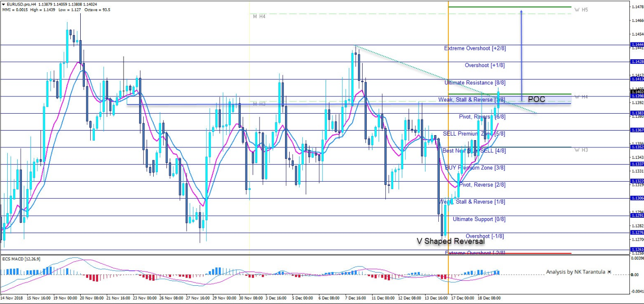
Task: Select the Ultimate Support [0/8] label
Action: tap(479, 219)
